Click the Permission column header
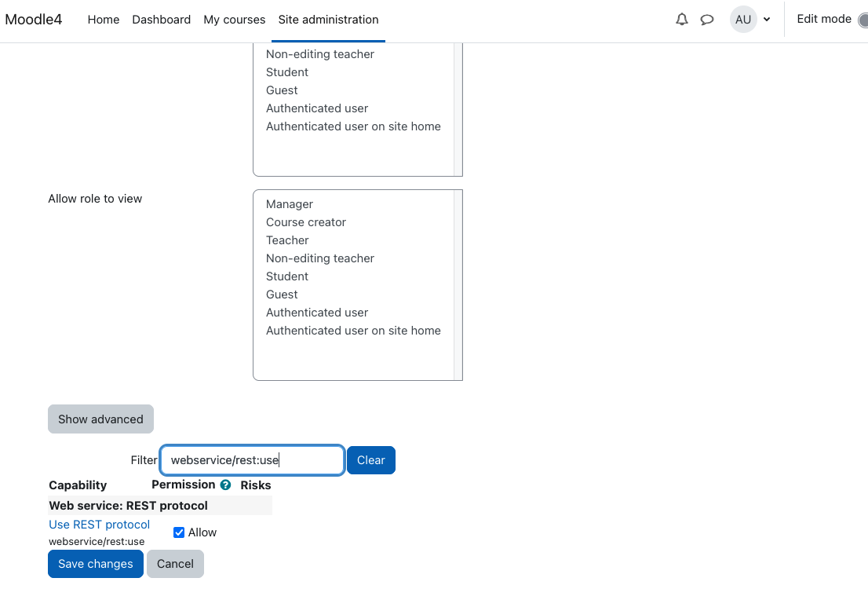868x589 pixels. pos(183,485)
